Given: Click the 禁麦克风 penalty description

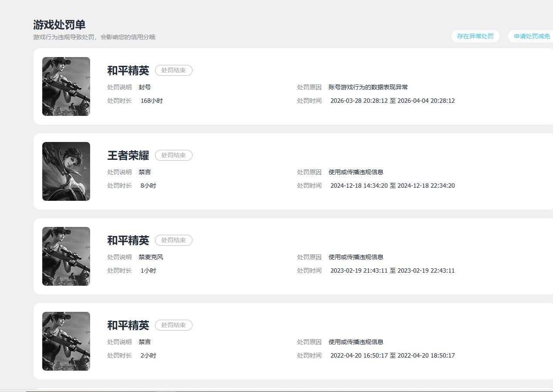Looking at the screenshot, I should click(151, 257).
